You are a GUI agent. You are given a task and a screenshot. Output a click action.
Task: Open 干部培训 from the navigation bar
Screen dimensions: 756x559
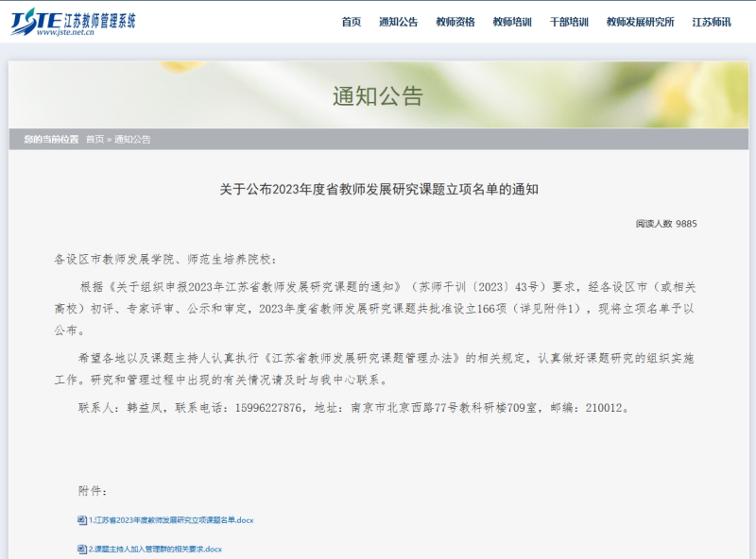coord(569,22)
